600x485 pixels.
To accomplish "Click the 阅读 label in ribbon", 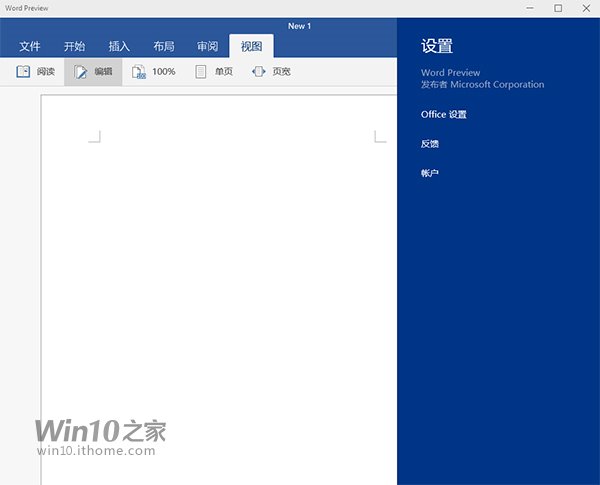I will tap(46, 72).
